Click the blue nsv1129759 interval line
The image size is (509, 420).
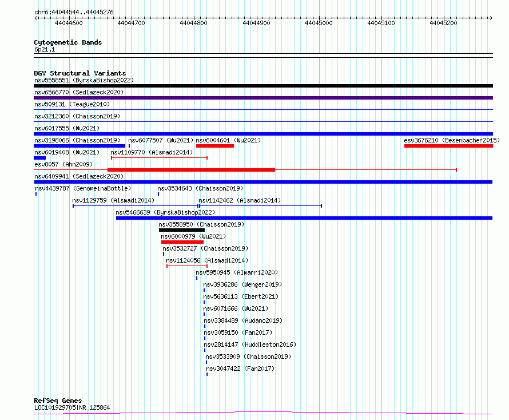(x=136, y=206)
